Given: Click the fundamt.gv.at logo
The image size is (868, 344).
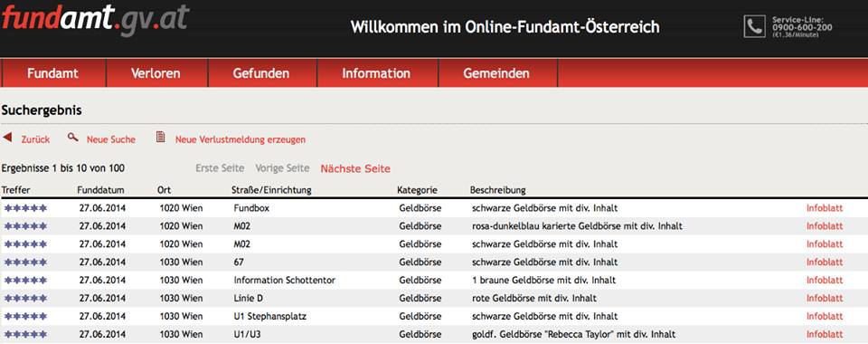Looking at the screenshot, I should pos(95,19).
